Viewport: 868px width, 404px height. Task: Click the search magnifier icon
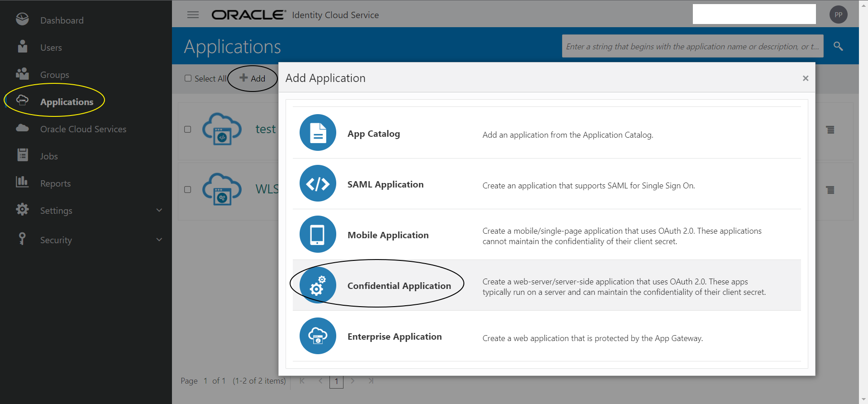(838, 46)
